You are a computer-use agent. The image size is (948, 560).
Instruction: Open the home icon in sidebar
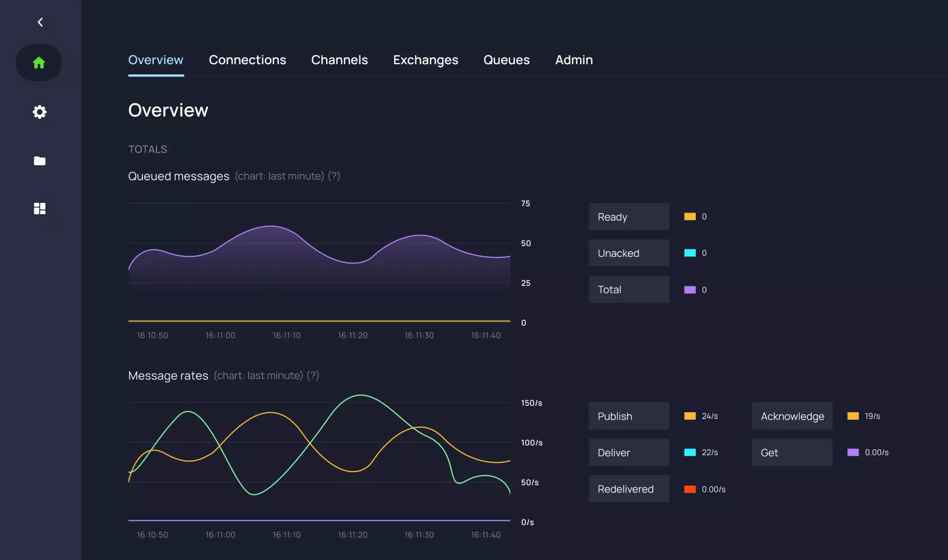(x=39, y=63)
